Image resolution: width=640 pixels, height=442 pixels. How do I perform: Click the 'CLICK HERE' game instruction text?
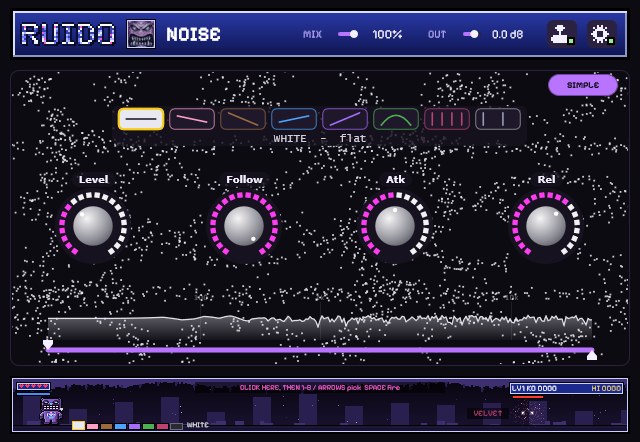pos(320,387)
